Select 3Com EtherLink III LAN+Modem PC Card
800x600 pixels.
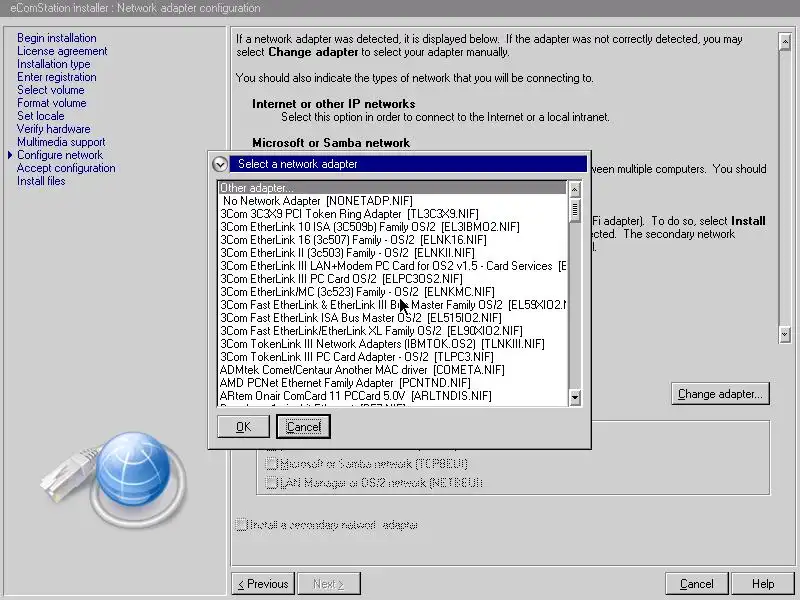pos(392,266)
